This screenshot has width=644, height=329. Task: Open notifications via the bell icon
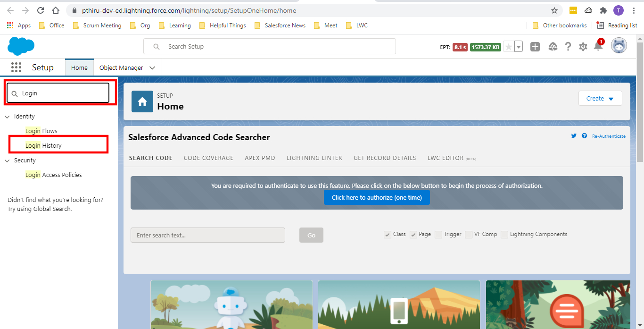[598, 47]
